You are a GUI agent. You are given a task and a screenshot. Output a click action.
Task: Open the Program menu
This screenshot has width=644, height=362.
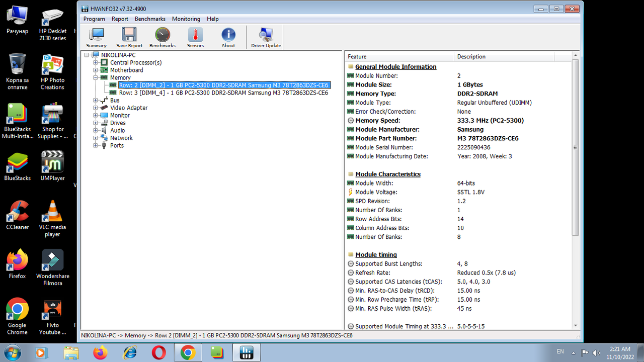pyautogui.click(x=94, y=19)
